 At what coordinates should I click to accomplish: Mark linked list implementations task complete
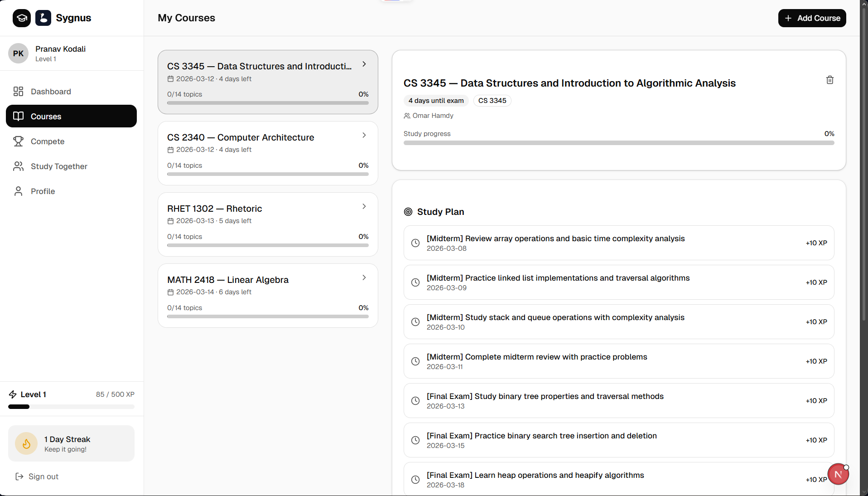coord(415,282)
